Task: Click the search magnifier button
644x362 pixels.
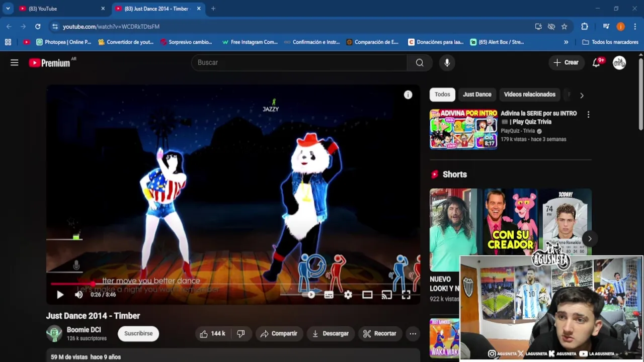Action: point(420,62)
